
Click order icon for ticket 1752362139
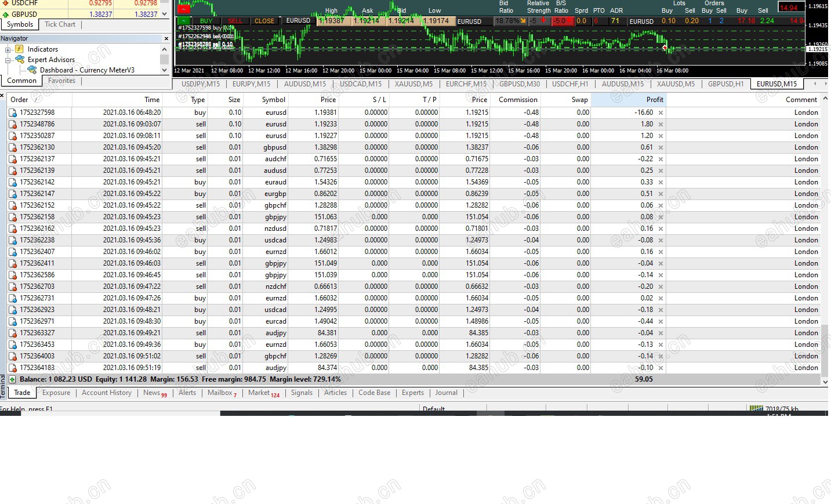click(x=13, y=171)
